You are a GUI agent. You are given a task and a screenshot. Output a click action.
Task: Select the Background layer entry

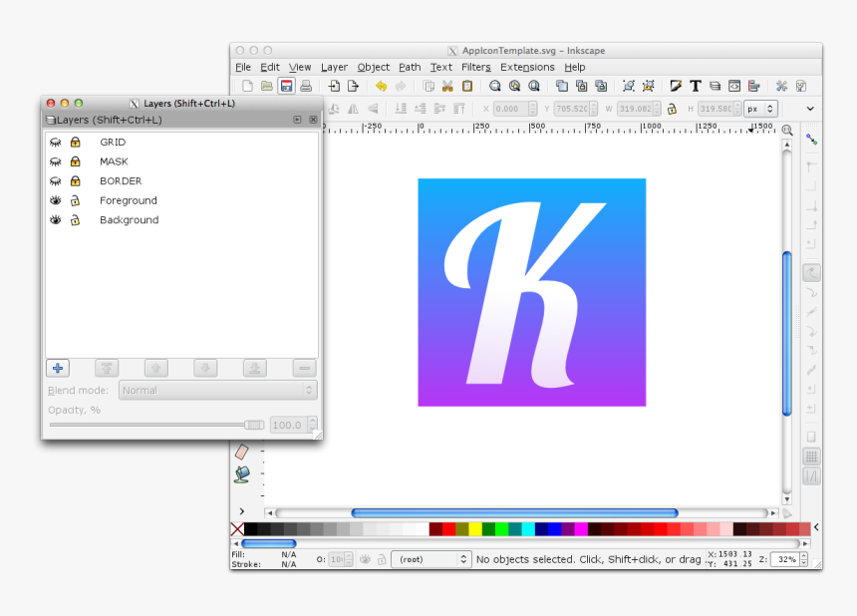click(129, 219)
